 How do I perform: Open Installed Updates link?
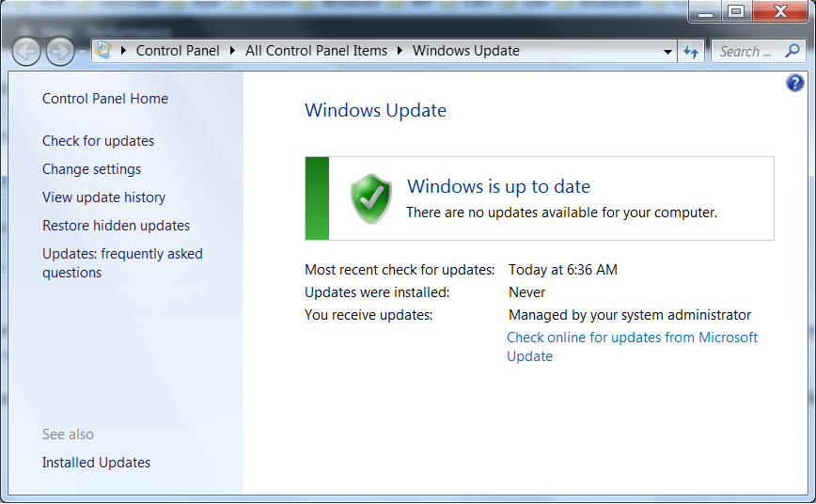click(x=96, y=463)
